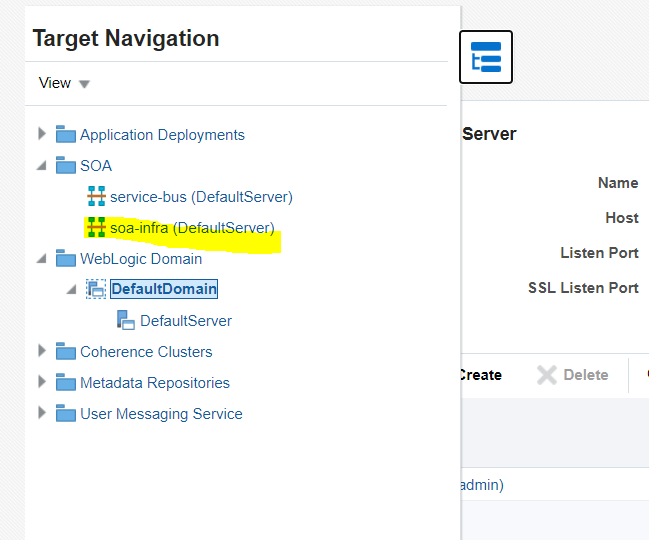Screen dimensions: 649x540
Task: Click the User Messaging Service folder icon
Action: [x=66, y=414]
